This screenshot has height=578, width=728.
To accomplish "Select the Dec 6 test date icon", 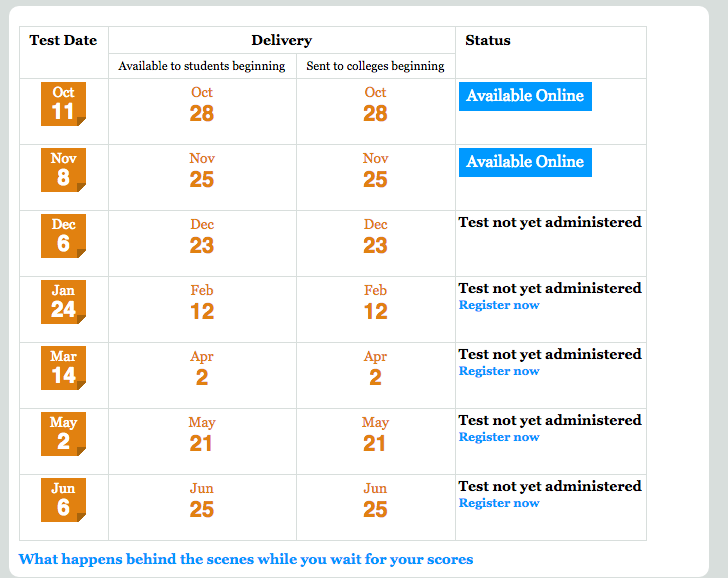I will pyautogui.click(x=63, y=236).
